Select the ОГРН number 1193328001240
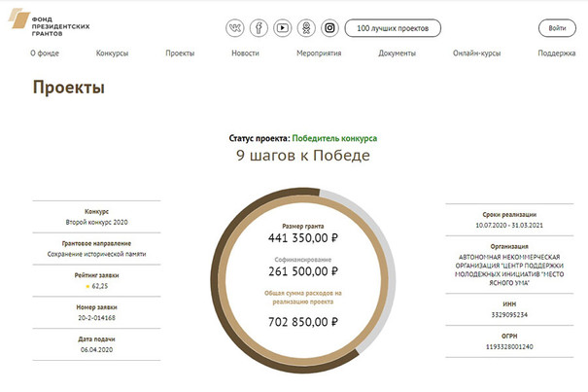The image size is (588, 392). pyautogui.click(x=509, y=346)
